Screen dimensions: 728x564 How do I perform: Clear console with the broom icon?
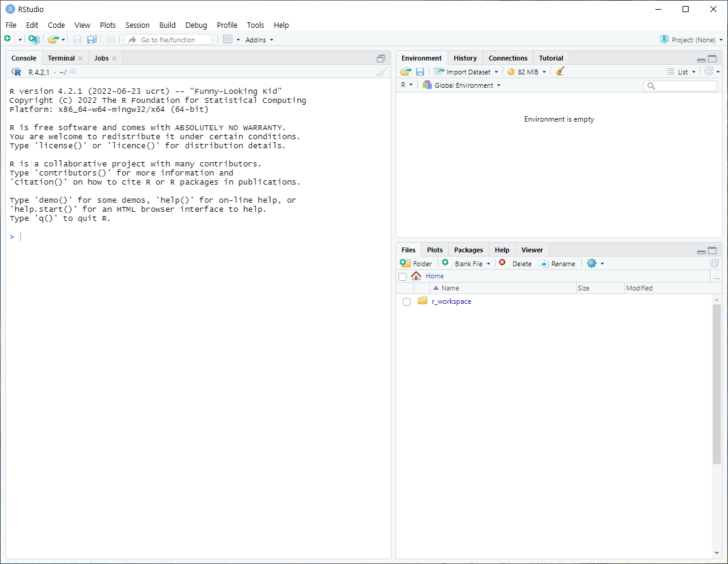tap(382, 72)
